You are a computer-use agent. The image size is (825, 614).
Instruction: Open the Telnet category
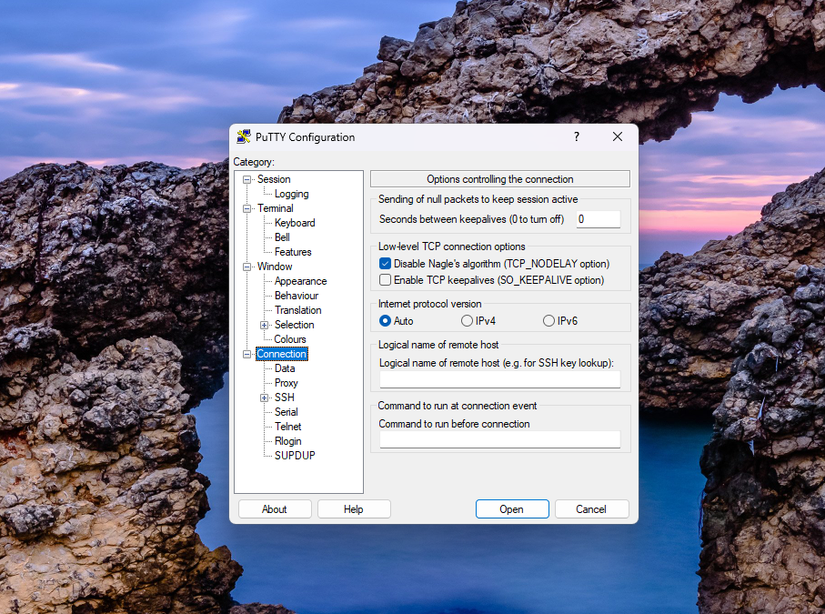click(288, 427)
